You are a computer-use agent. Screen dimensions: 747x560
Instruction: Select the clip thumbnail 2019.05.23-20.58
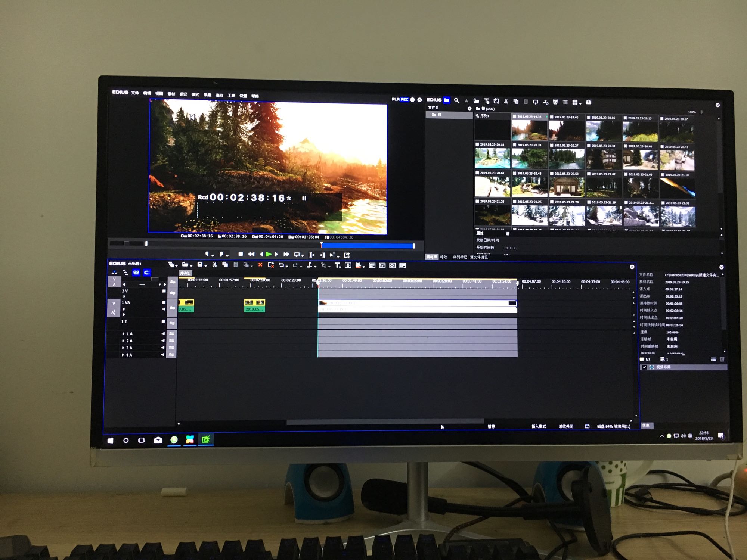(567, 184)
